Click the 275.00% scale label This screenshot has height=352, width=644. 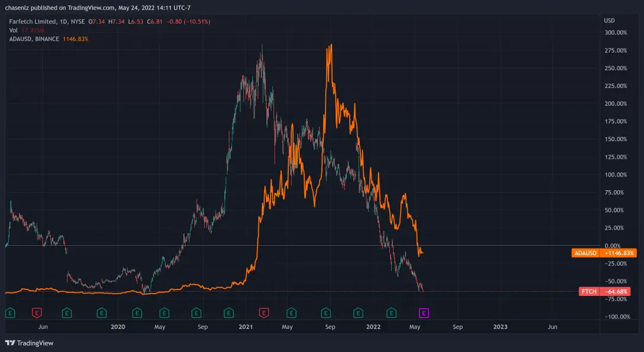tap(616, 51)
